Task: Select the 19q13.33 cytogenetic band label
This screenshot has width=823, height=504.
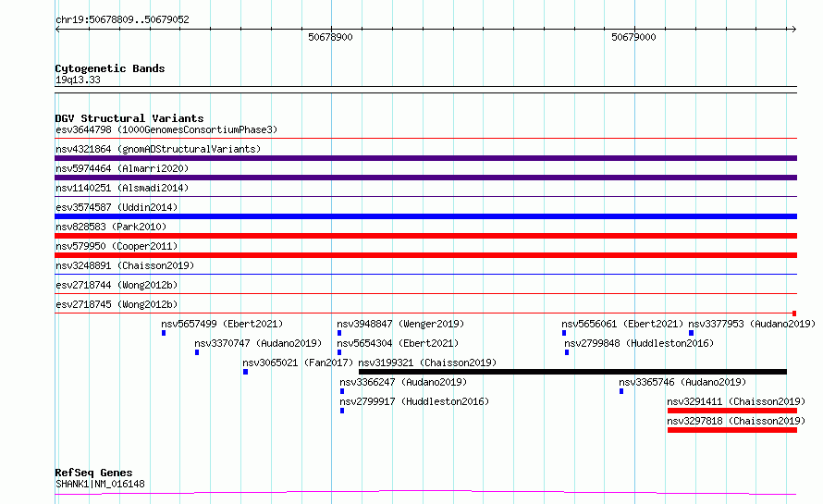Action: point(78,80)
